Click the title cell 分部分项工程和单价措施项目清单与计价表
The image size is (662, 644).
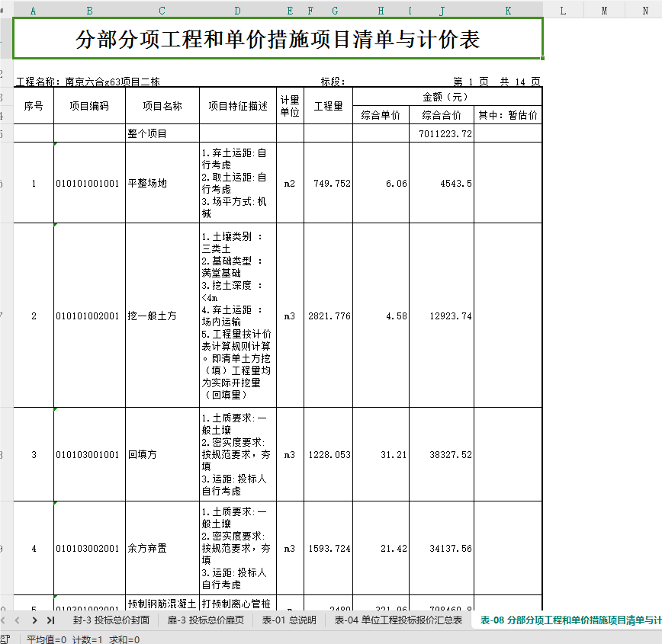278,38
